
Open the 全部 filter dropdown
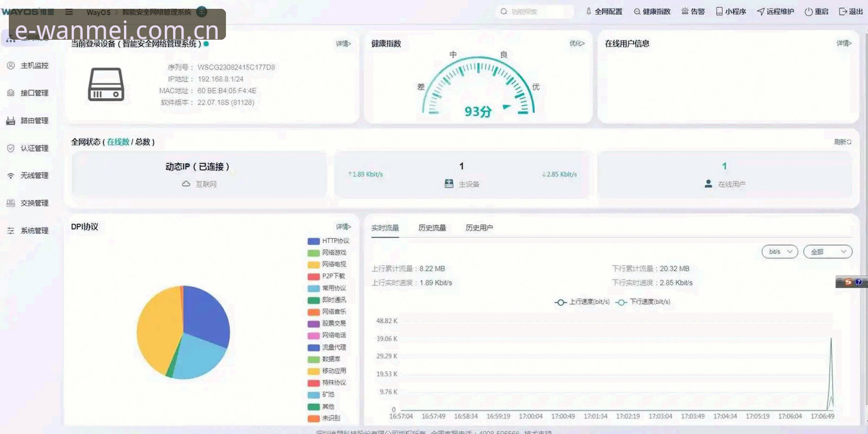(x=828, y=252)
